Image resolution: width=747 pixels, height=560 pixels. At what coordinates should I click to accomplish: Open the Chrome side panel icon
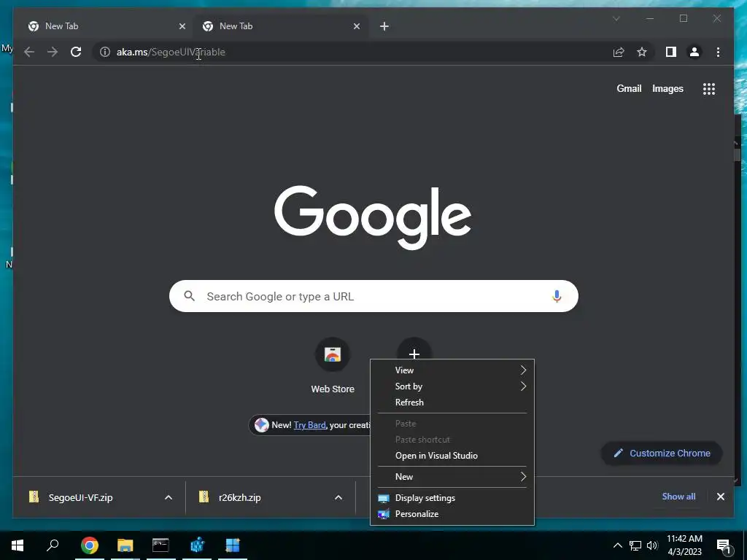pyautogui.click(x=671, y=52)
